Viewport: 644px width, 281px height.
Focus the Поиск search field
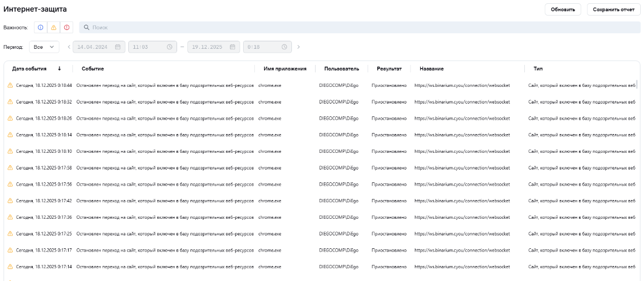(322, 27)
